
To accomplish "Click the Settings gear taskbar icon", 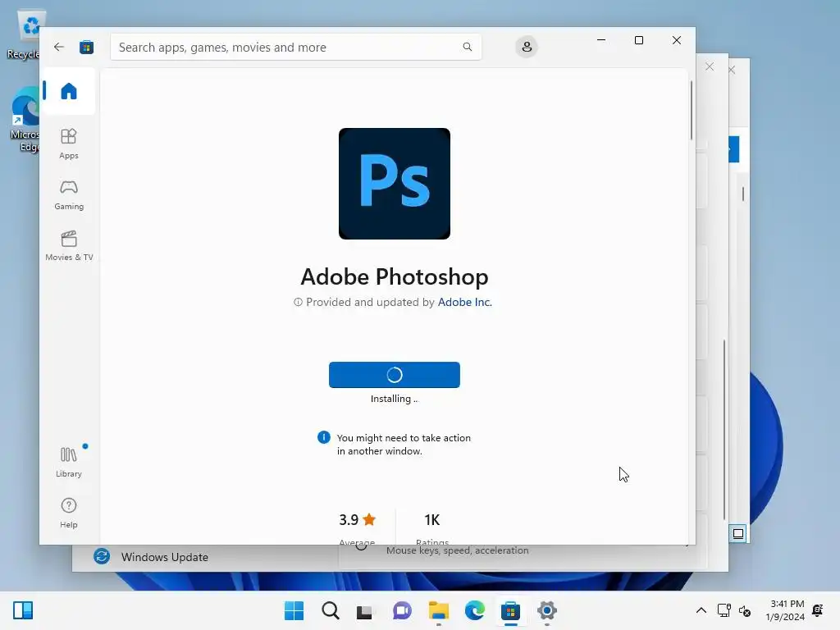I will [x=547, y=610].
